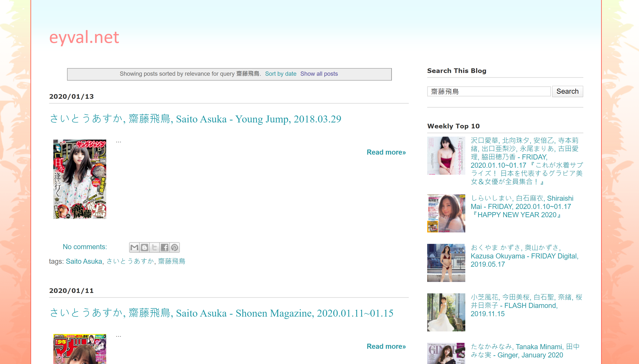Open the Saito Asuka tag
This screenshot has width=639, height=364.
tap(84, 261)
